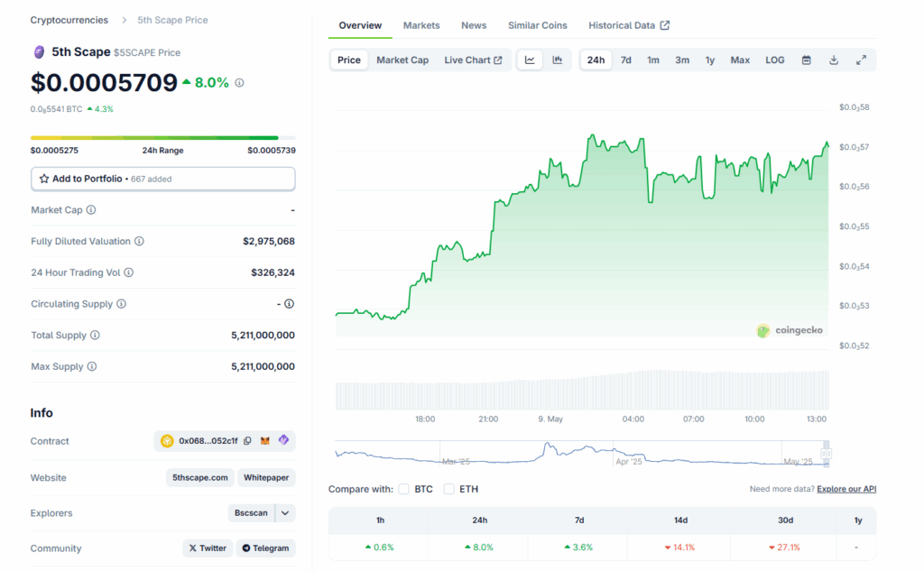The width and height of the screenshot is (924, 571).
Task: Open the Circulating Supply label info icon
Action: (122, 303)
